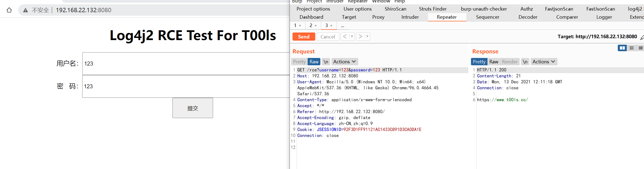The image size is (644, 169).
Task: Open the Logger tab
Action: 604,17
